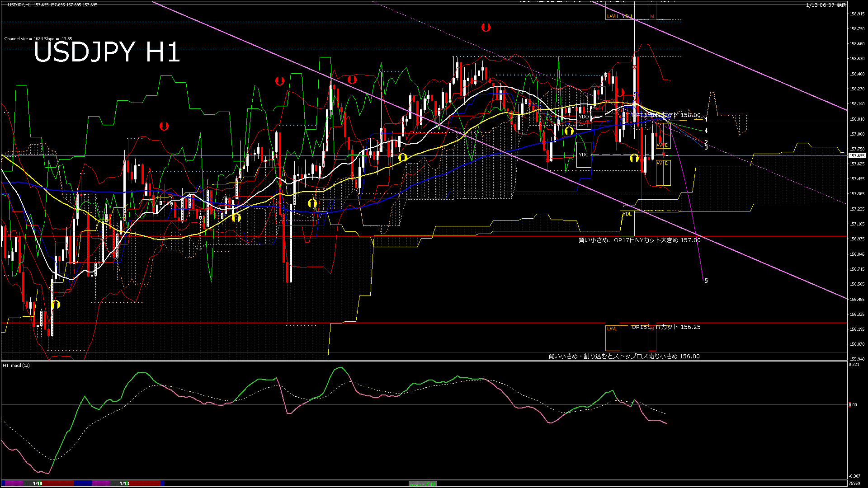Screen dimensions: 868x488
Task: Click the current price tag 157.695
Action: 857,156
